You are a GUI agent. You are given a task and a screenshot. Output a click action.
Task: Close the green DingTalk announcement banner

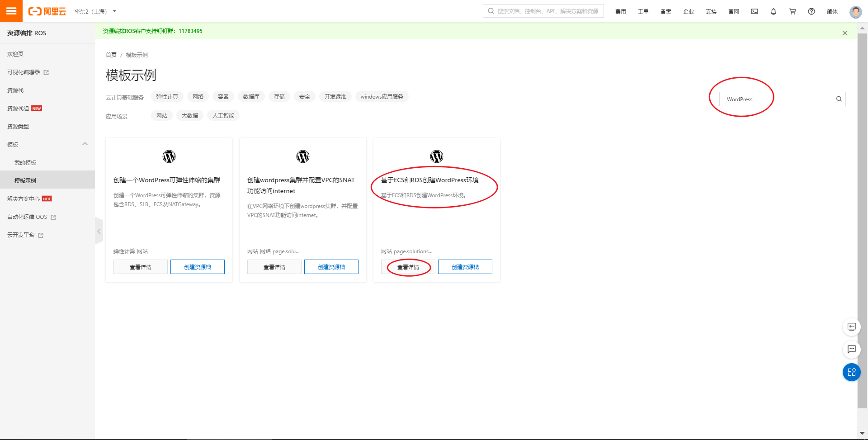click(x=844, y=33)
